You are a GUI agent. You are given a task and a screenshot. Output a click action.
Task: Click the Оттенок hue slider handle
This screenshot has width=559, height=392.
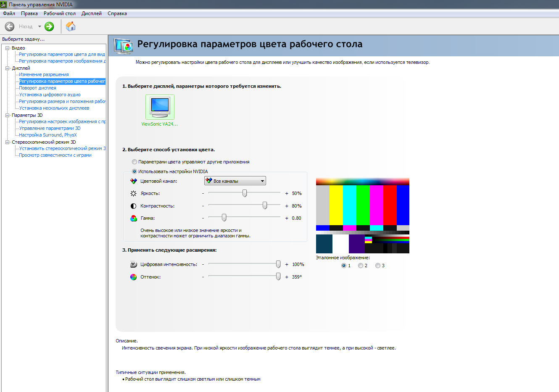(x=278, y=276)
